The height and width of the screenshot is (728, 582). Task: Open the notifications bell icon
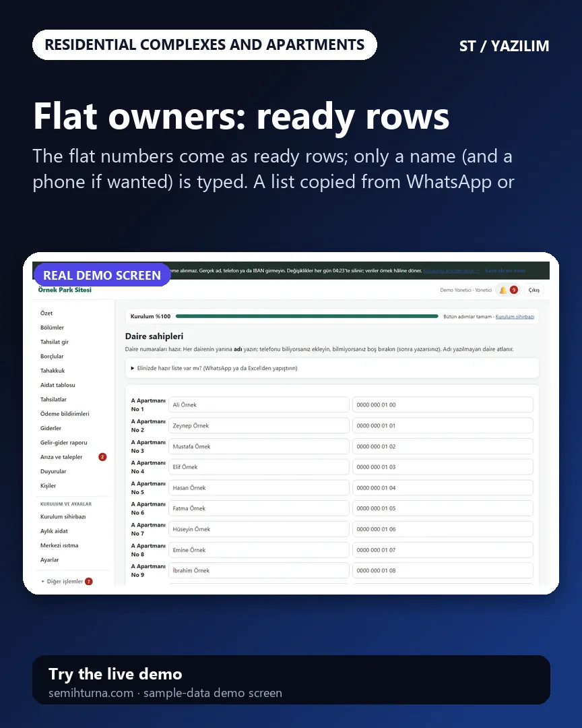(x=503, y=290)
